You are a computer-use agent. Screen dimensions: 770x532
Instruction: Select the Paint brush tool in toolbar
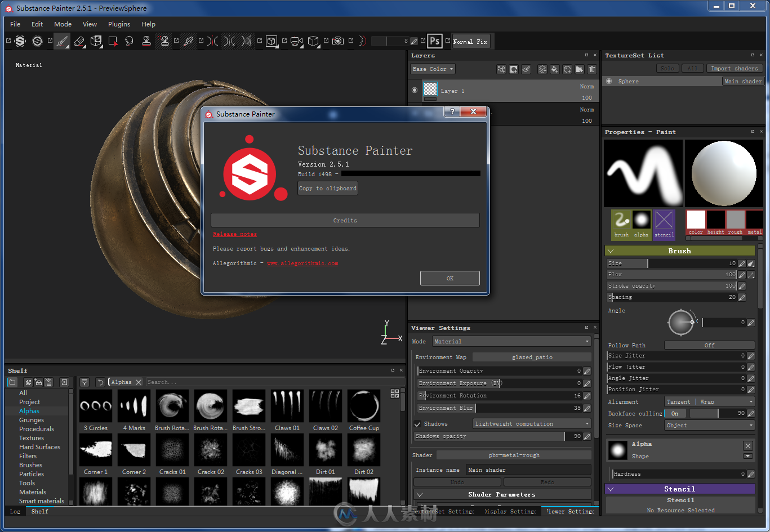(61, 41)
